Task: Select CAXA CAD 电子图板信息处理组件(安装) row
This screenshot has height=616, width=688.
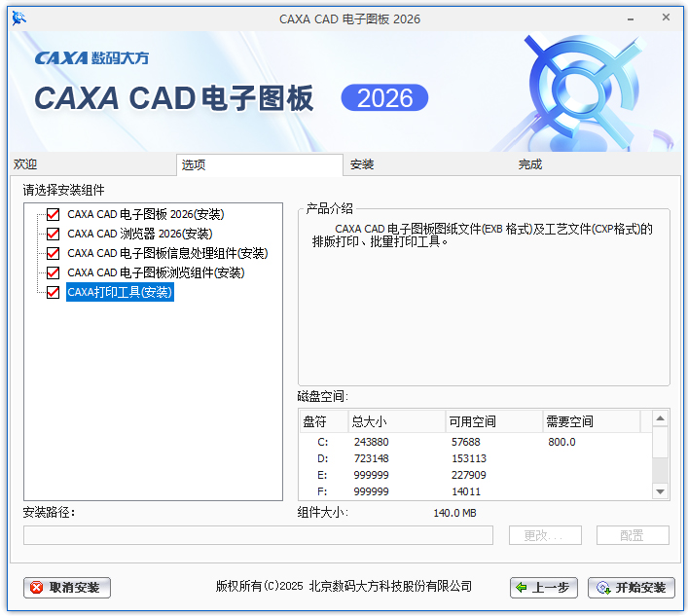Action: [x=167, y=253]
